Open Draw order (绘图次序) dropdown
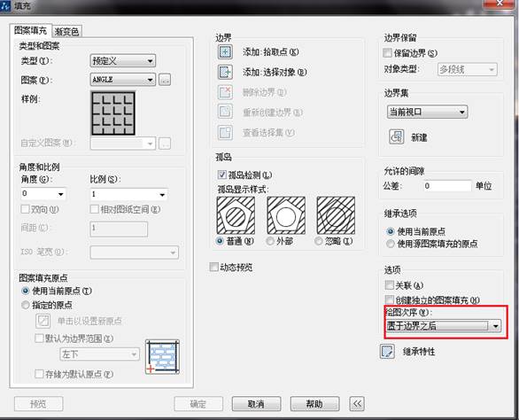Image resolution: width=519 pixels, height=420 pixels. 444,326
